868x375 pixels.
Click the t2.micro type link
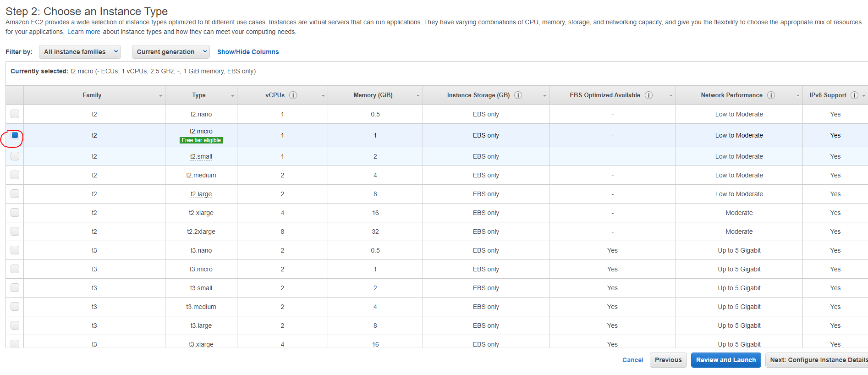point(201,131)
